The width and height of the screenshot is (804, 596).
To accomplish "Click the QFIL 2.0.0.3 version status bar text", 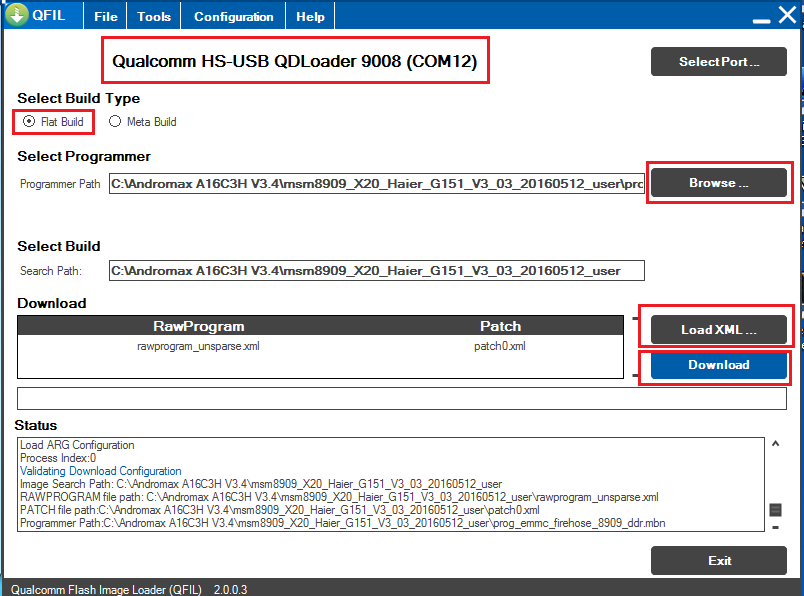I will pos(129,589).
